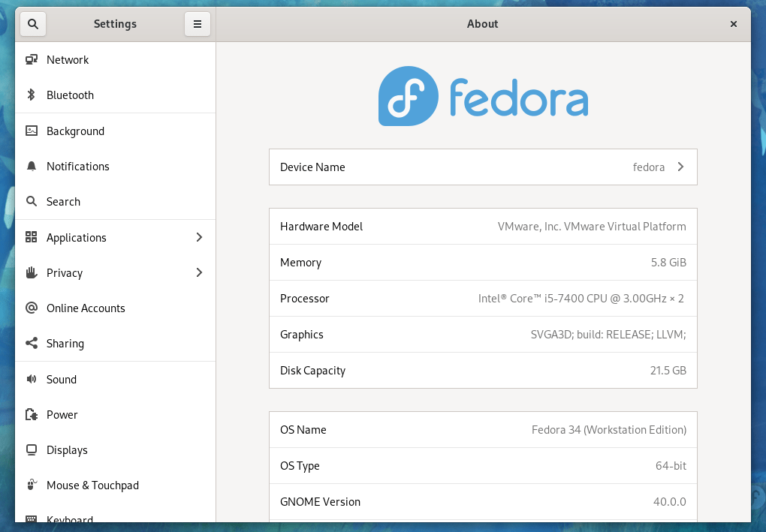Select the Network settings icon
Image resolution: width=766 pixels, height=532 pixels.
[32, 59]
